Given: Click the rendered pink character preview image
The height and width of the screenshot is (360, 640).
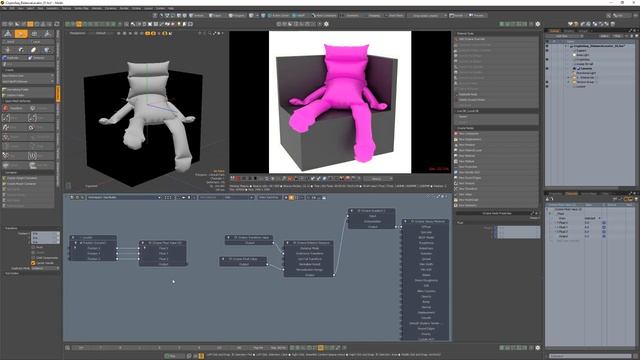Looking at the screenshot, I should 340,102.
